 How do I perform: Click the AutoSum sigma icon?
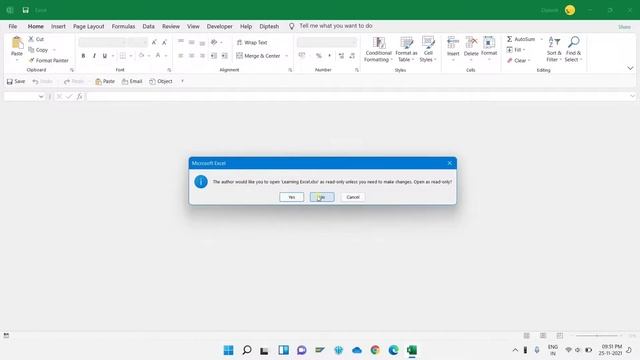(509, 39)
